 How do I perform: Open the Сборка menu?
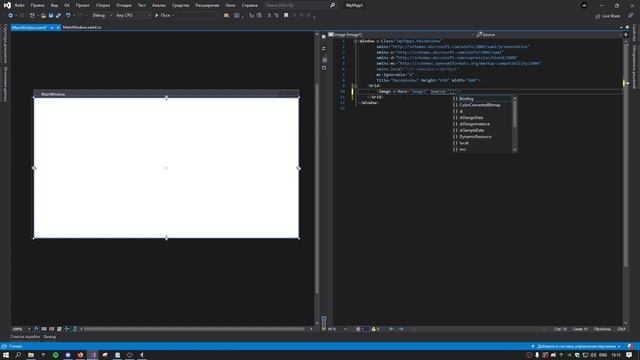tap(102, 5)
